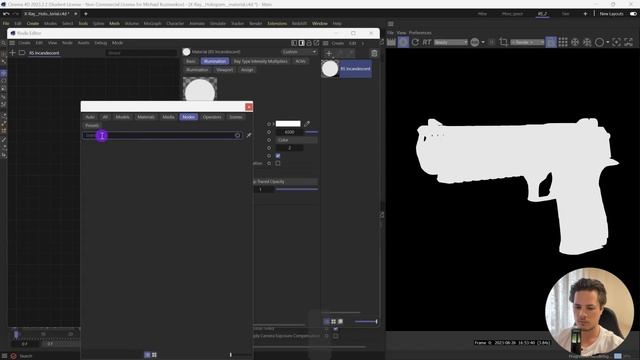
Task: Toggle the New Layouts switch
Action: [633, 13]
